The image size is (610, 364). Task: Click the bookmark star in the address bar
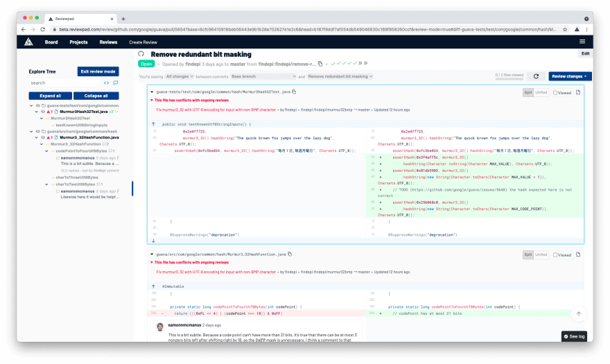point(565,29)
